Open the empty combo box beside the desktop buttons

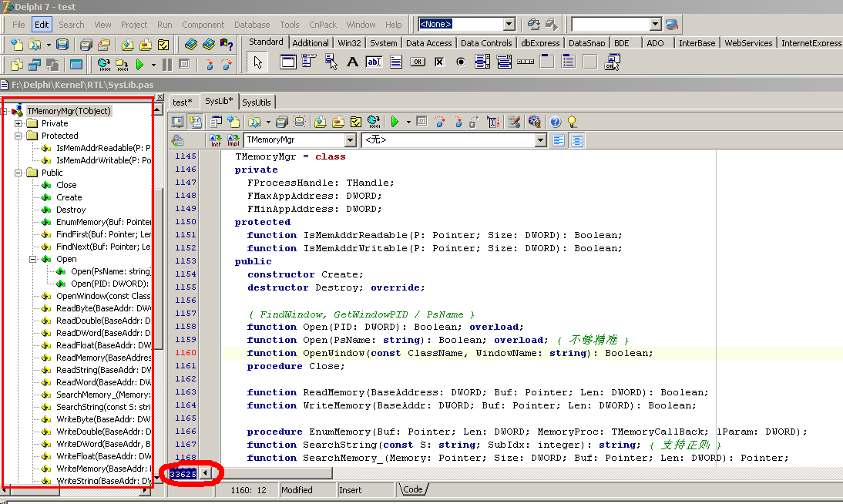coord(655,24)
